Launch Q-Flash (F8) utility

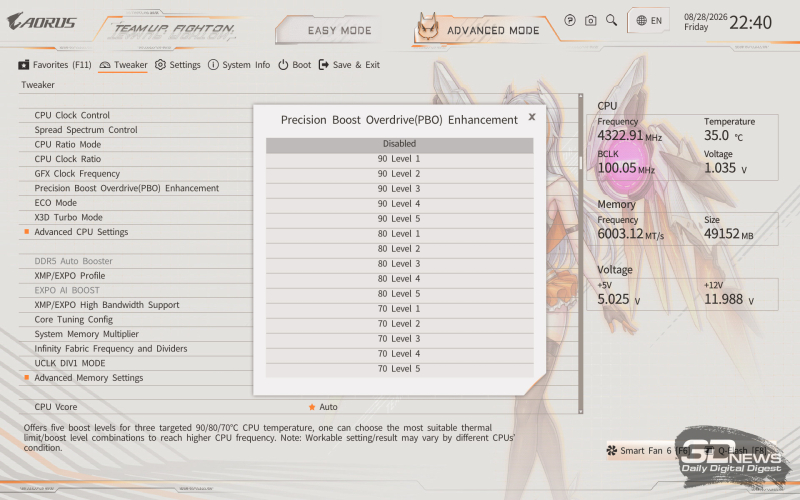[x=735, y=451]
